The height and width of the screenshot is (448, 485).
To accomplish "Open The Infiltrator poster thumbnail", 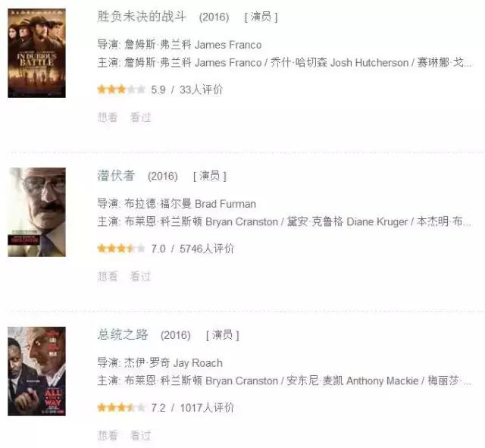I will [x=36, y=212].
